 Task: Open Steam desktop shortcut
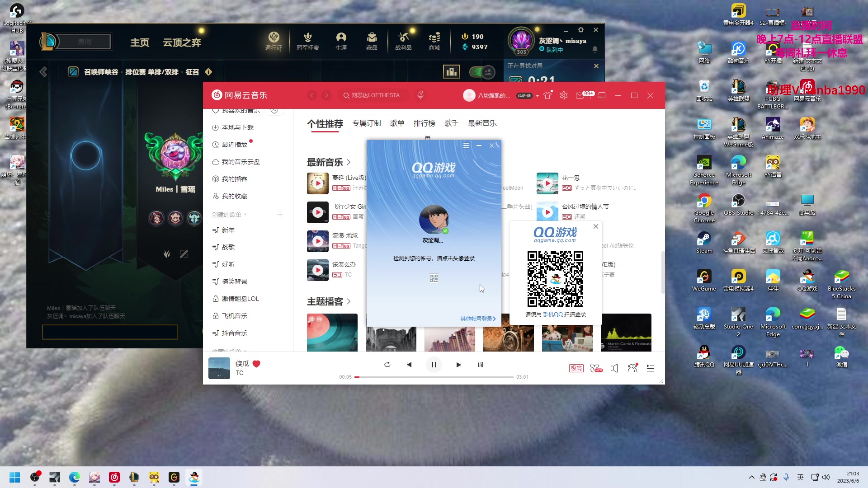704,242
